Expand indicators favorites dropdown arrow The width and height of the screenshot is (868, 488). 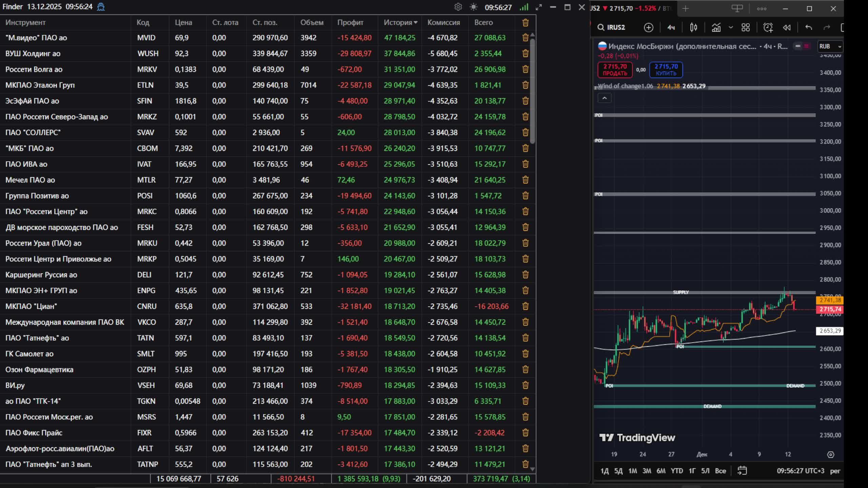(x=731, y=27)
